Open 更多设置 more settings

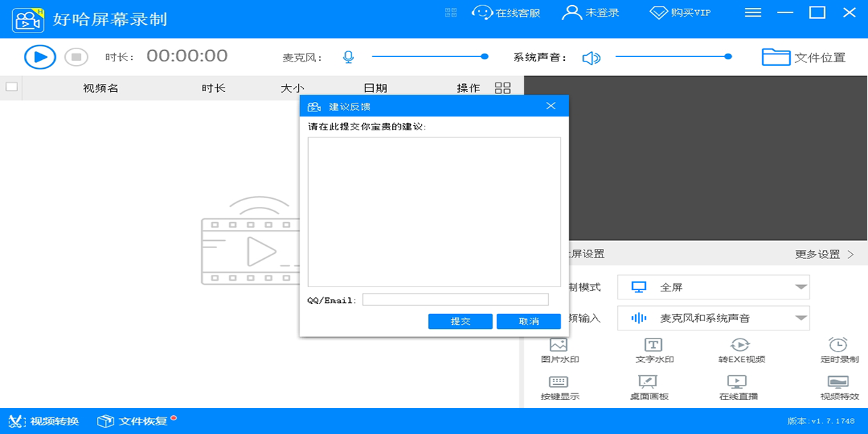click(825, 255)
